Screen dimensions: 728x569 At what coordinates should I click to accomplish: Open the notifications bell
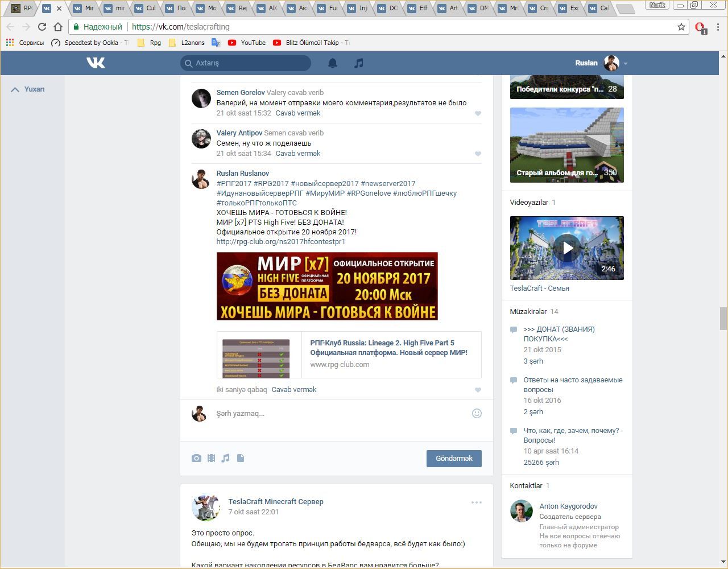(x=333, y=63)
